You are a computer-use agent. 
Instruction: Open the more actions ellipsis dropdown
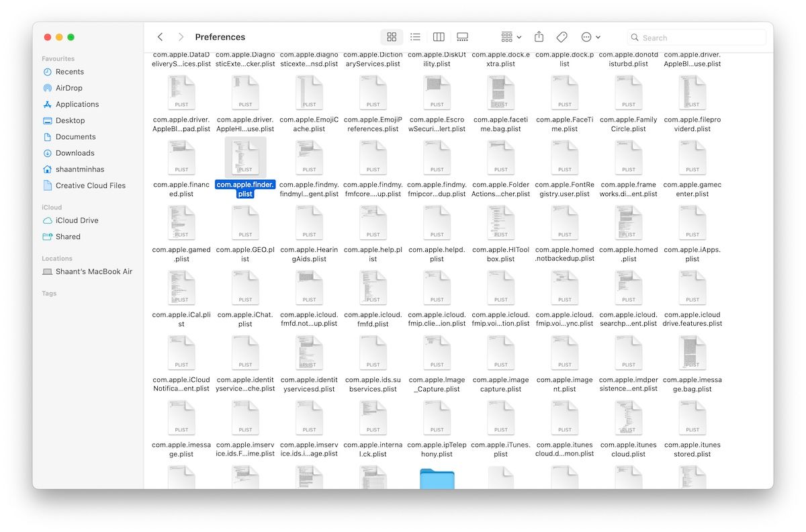(588, 37)
